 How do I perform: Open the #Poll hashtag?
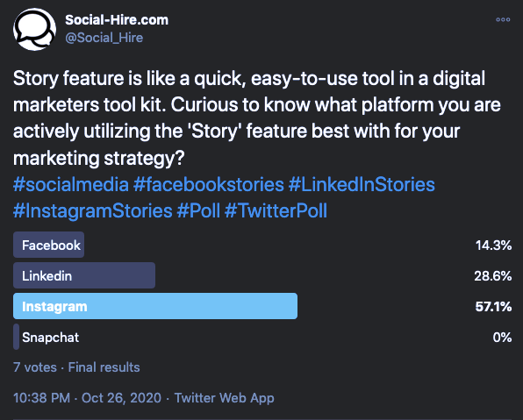pyautogui.click(x=198, y=211)
